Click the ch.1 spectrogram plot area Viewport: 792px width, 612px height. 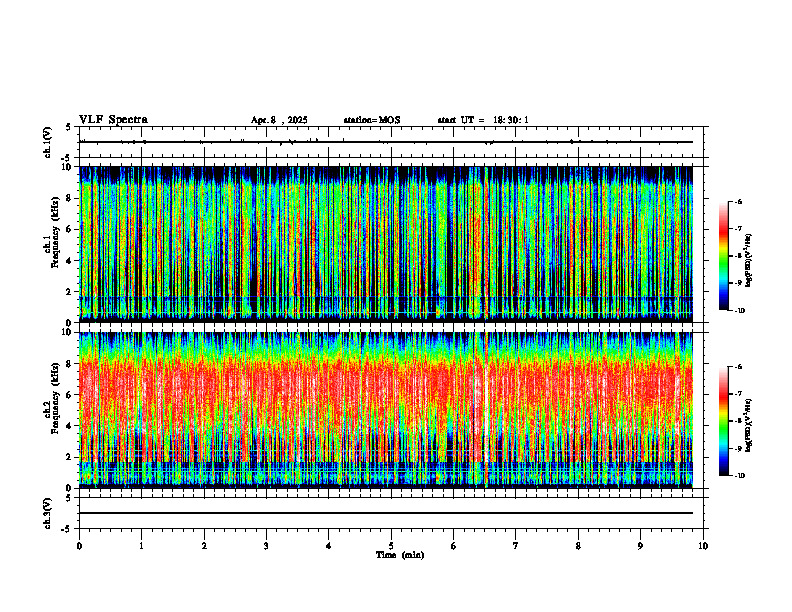[x=386, y=244]
